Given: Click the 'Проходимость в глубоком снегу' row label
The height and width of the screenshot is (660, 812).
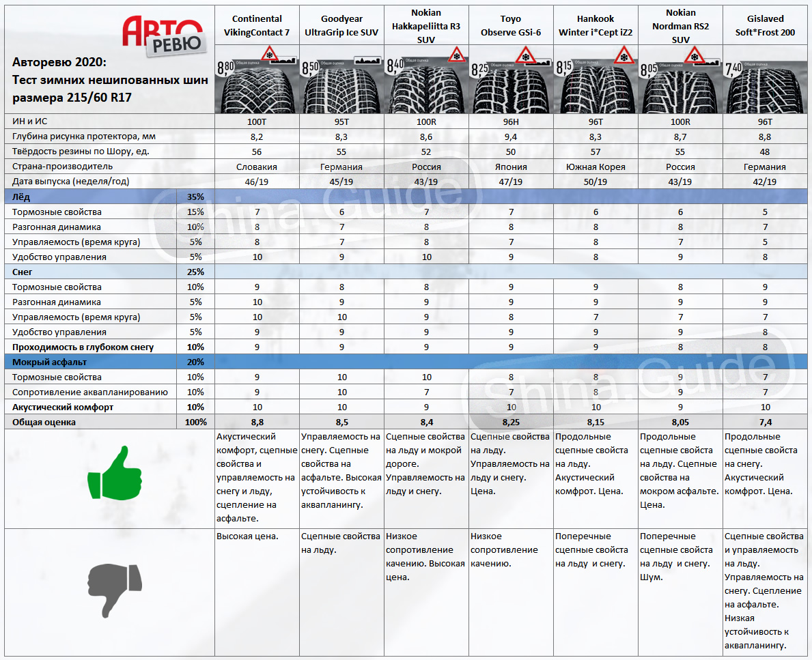Looking at the screenshot, I should [83, 347].
